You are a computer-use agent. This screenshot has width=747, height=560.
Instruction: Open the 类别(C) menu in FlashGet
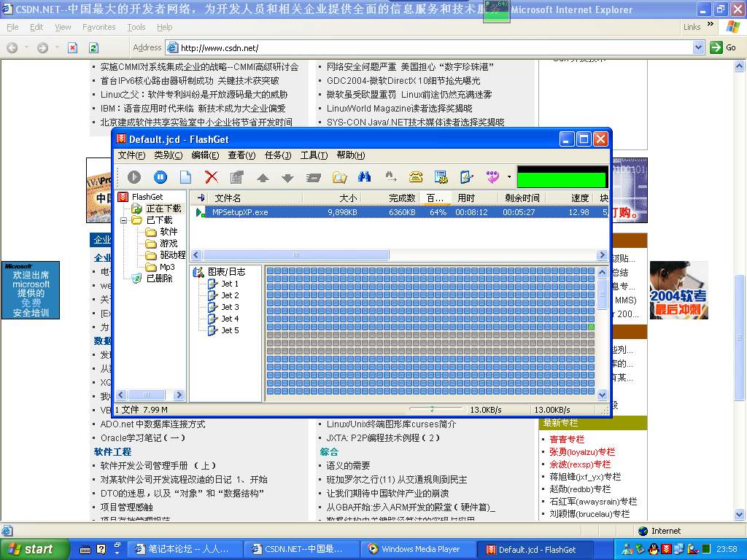[169, 155]
